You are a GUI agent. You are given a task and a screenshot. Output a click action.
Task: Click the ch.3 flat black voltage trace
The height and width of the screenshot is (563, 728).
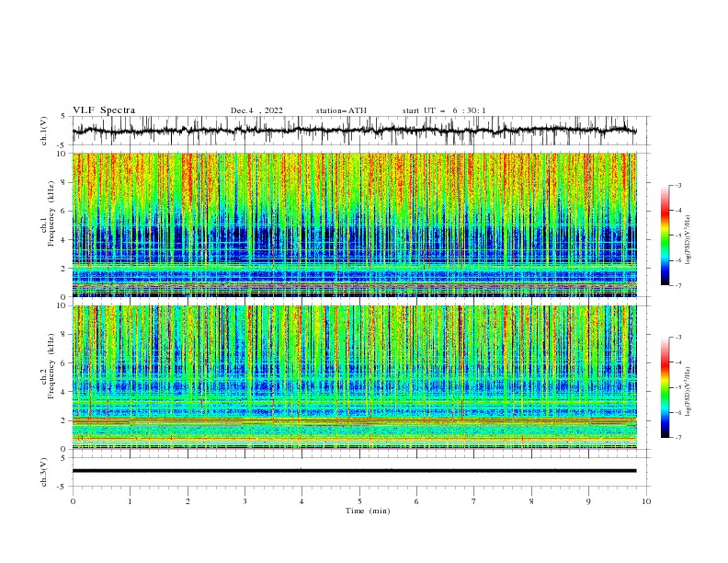pyautogui.click(x=355, y=471)
